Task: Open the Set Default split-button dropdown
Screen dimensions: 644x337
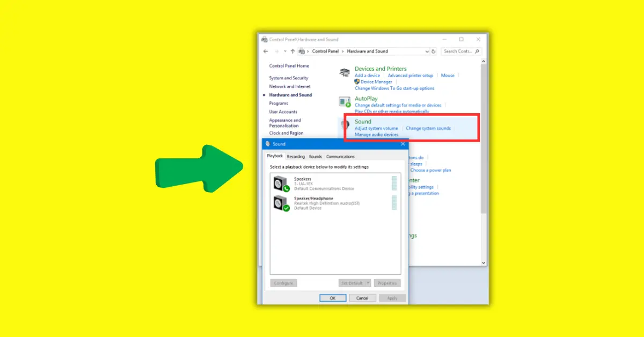Action: [x=369, y=283]
